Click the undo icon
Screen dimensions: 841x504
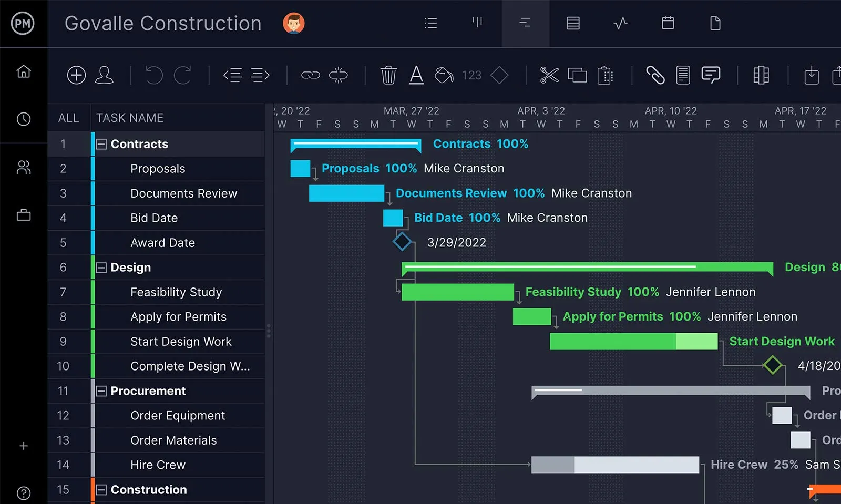point(153,75)
